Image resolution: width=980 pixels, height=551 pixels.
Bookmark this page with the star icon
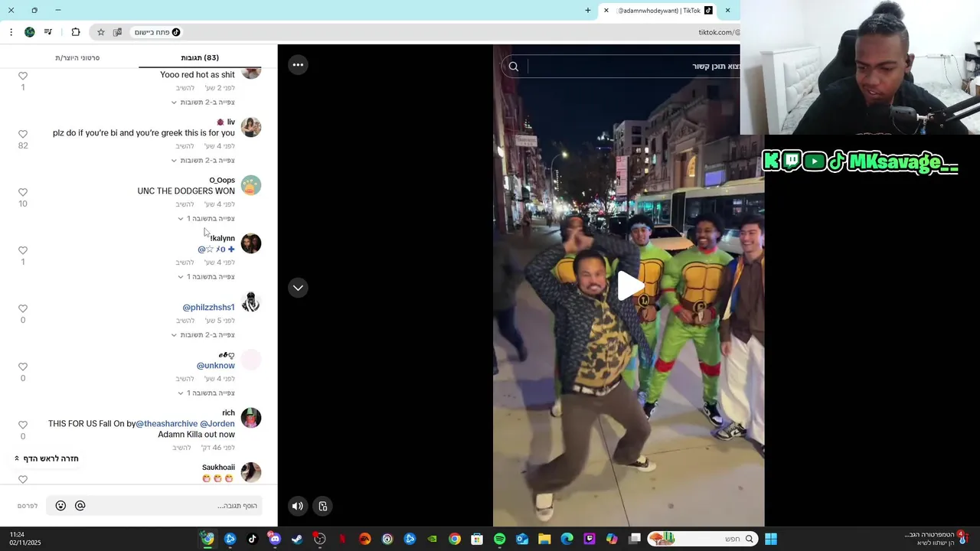pos(101,32)
